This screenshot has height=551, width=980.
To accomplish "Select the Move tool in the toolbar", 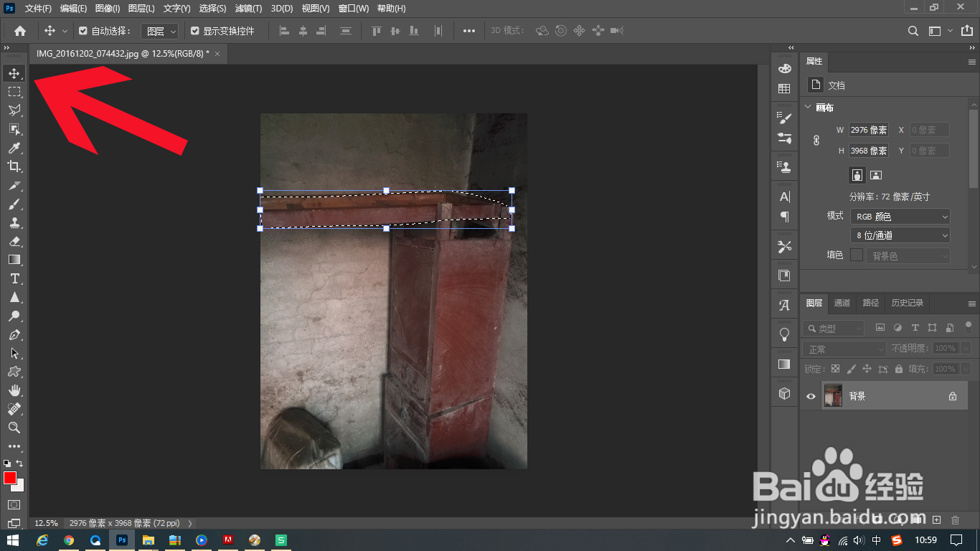I will point(14,72).
